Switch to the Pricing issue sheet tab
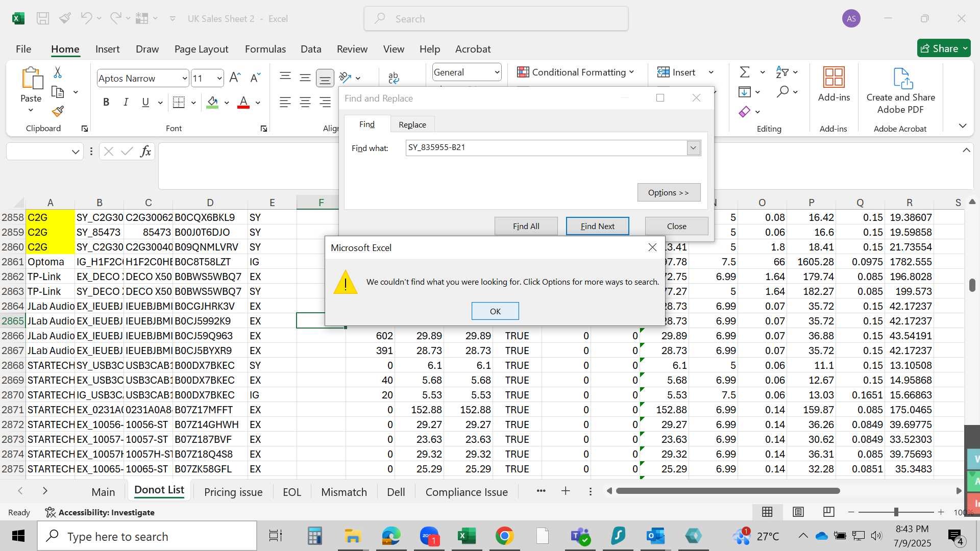The height and width of the screenshot is (551, 980). click(233, 492)
